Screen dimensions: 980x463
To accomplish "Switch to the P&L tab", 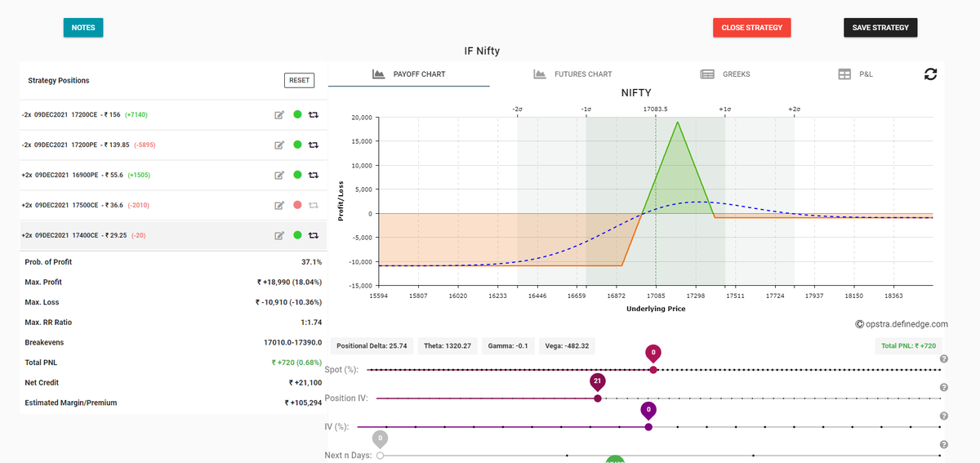I will (856, 74).
